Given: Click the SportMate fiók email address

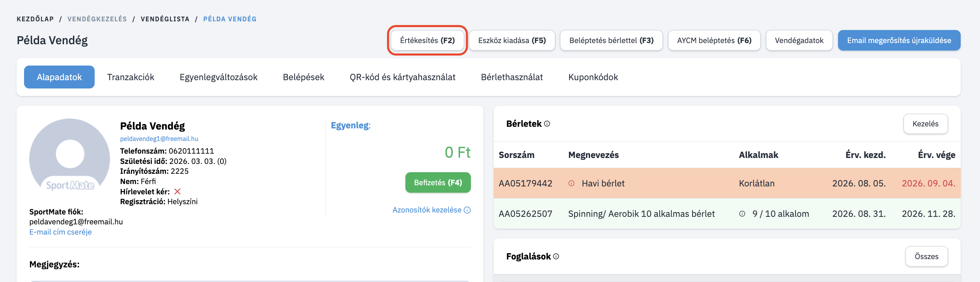Looking at the screenshot, I should [76, 222].
